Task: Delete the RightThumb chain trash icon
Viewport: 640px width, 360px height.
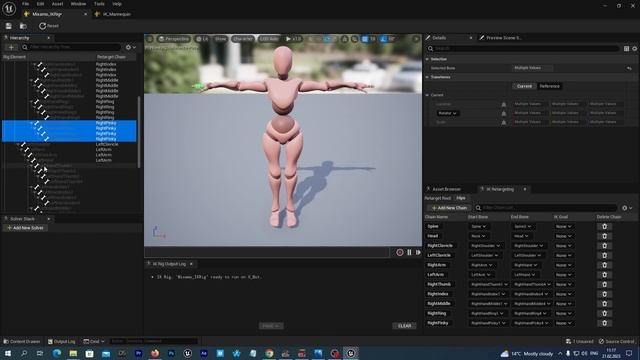Action: click(x=604, y=284)
